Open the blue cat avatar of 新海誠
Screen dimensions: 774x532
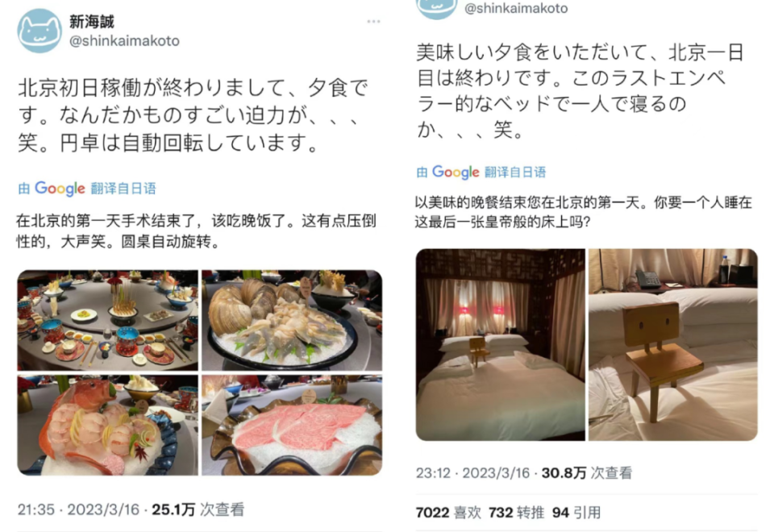click(40, 31)
